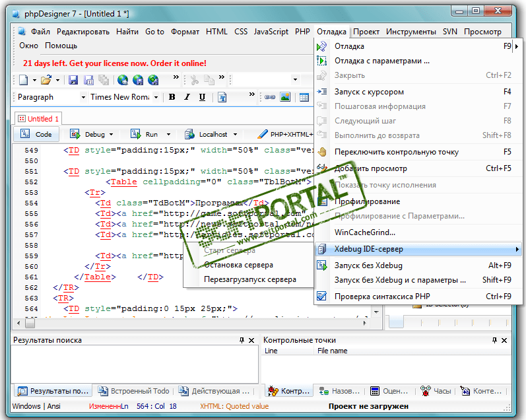
Task: Switch to the Встроенный Todo tab
Action: [134, 391]
